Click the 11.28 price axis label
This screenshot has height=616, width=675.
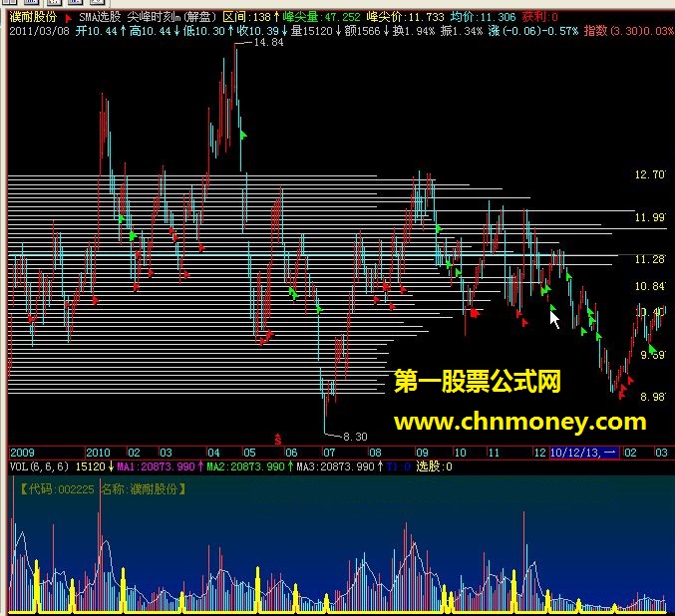[650, 259]
